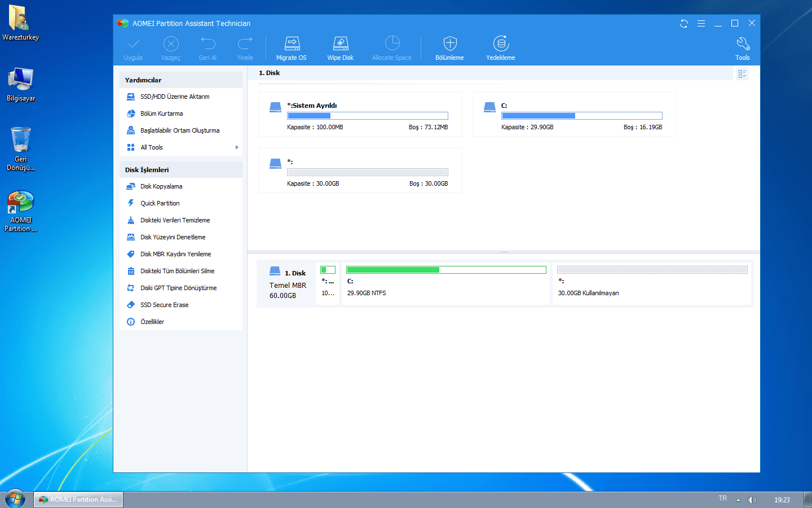The image size is (812, 508).
Task: Click AOMEI Partition Assistant taskbar button
Action: click(x=78, y=500)
